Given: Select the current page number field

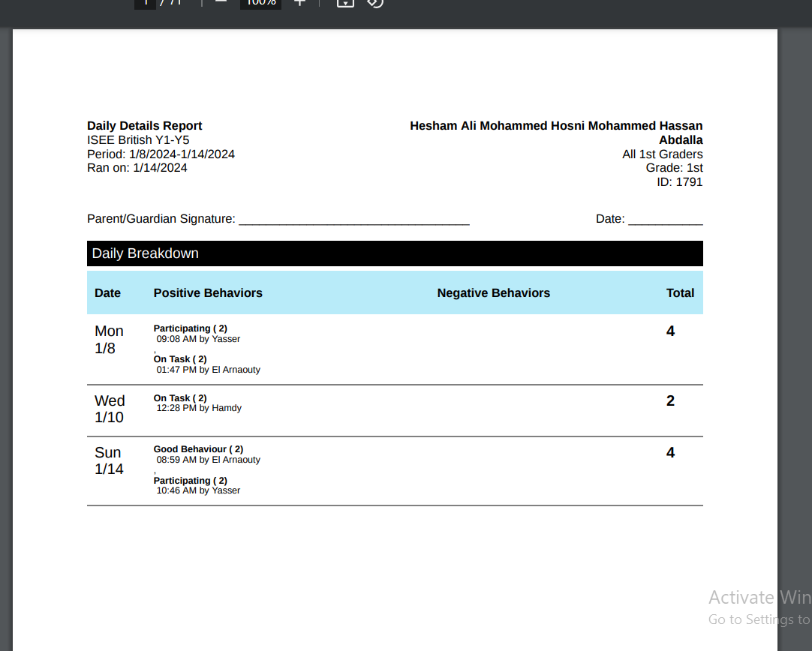Looking at the screenshot, I should pos(145,3).
